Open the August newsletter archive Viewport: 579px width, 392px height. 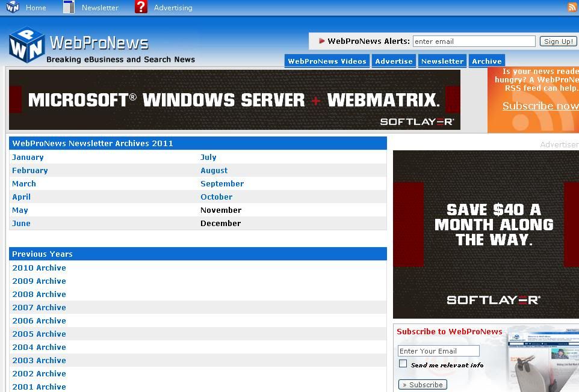click(x=214, y=170)
